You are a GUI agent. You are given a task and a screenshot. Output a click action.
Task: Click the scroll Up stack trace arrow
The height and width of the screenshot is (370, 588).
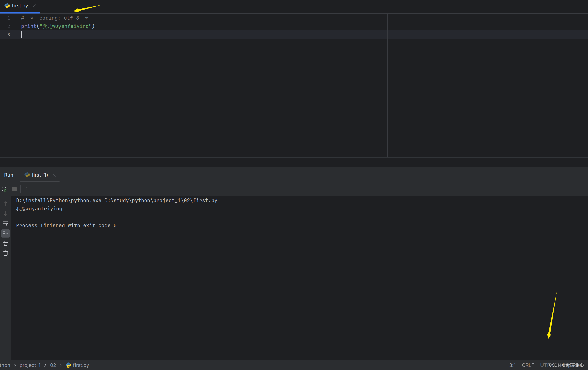click(6, 204)
